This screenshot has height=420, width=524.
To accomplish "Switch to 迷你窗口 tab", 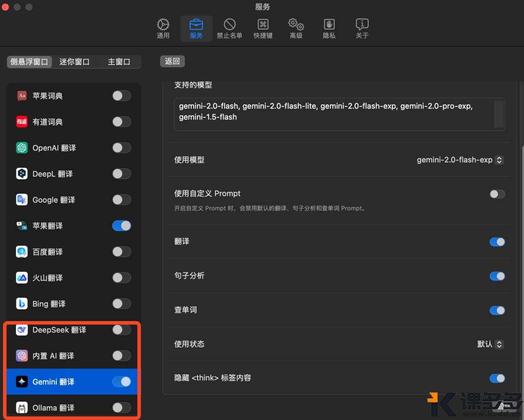I will (x=75, y=62).
